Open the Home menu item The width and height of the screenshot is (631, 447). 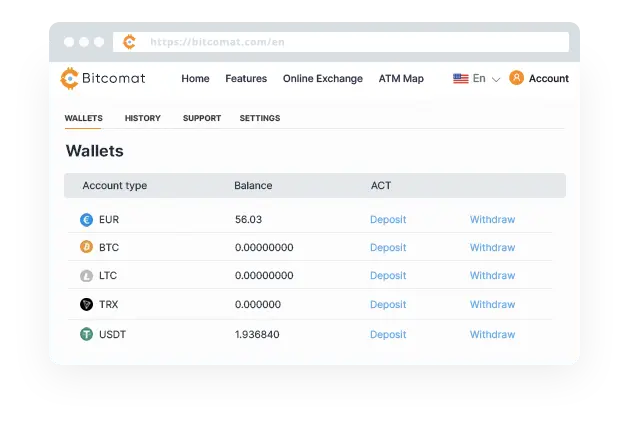coord(195,78)
